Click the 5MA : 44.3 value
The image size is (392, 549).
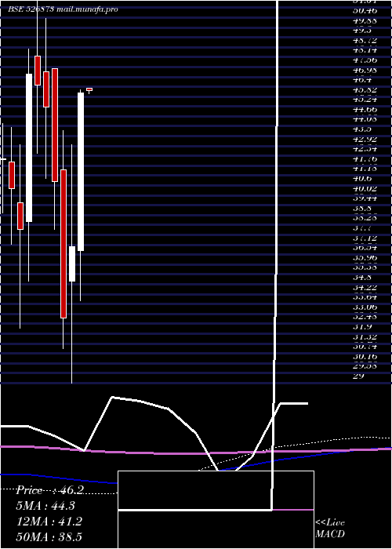[x=45, y=506]
